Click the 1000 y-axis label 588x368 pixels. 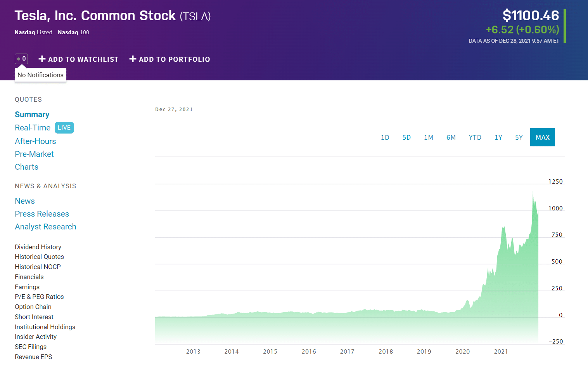[x=555, y=208]
